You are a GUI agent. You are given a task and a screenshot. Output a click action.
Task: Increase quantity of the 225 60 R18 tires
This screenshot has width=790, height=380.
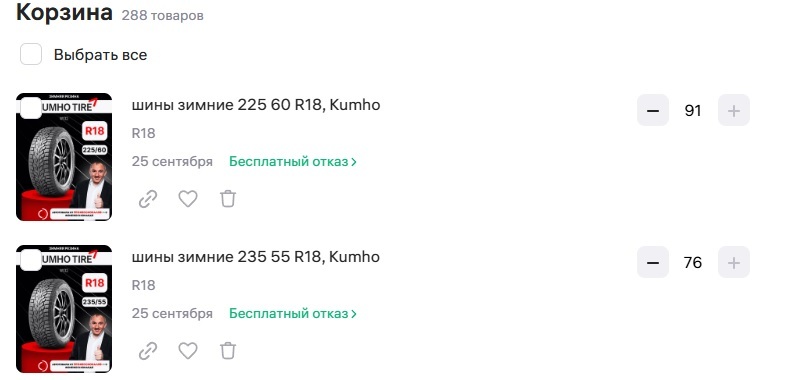pyautogui.click(x=734, y=110)
